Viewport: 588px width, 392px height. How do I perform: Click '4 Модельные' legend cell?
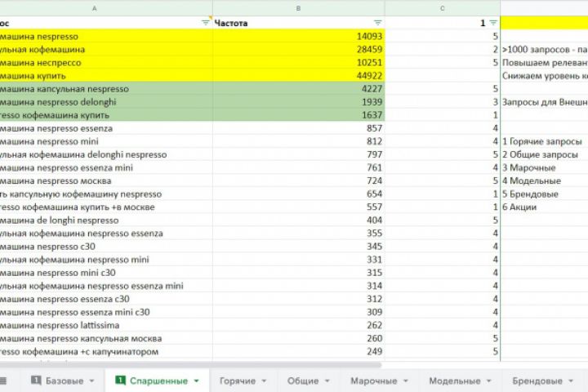pyautogui.click(x=544, y=180)
